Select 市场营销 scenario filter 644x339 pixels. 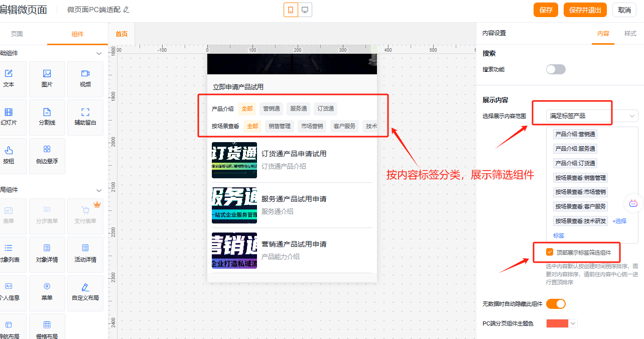pyautogui.click(x=312, y=126)
